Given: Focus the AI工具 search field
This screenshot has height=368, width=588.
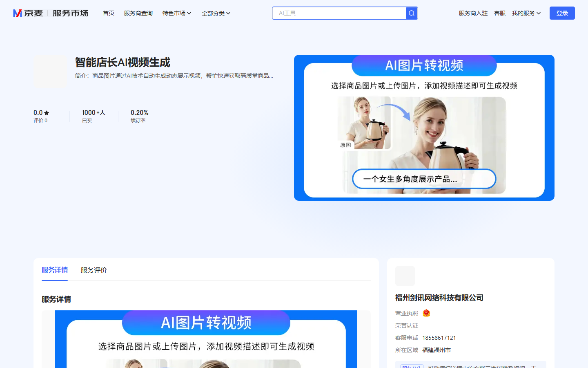Looking at the screenshot, I should 339,13.
